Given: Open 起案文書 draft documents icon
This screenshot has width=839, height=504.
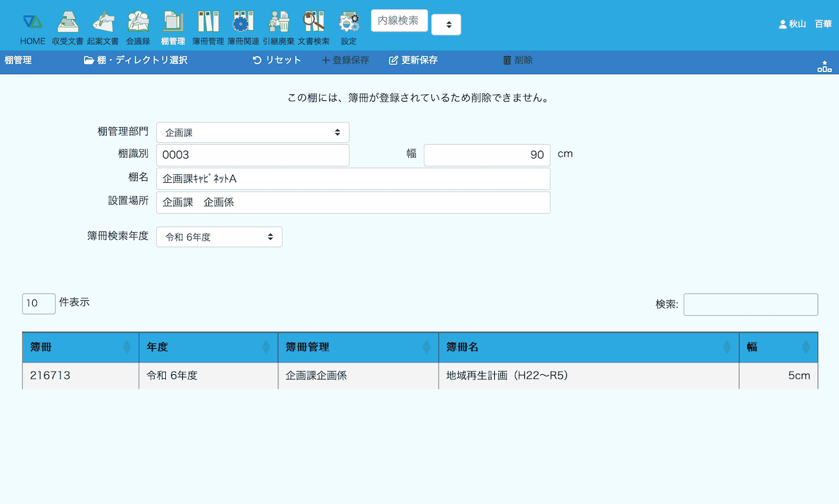Looking at the screenshot, I should point(103,22).
